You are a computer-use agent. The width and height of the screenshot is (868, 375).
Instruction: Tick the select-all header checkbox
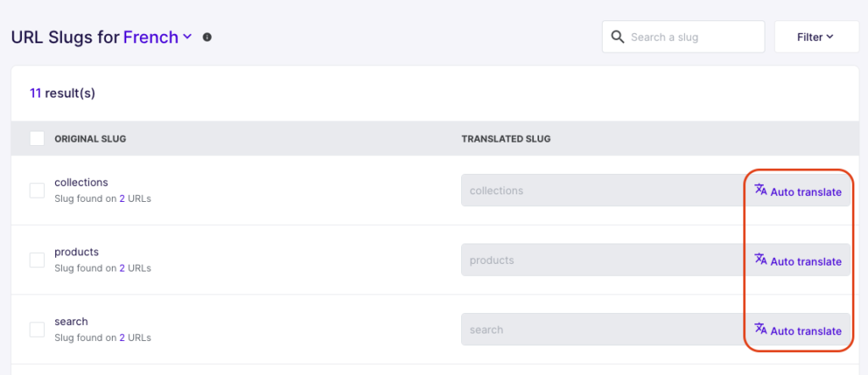(37, 138)
